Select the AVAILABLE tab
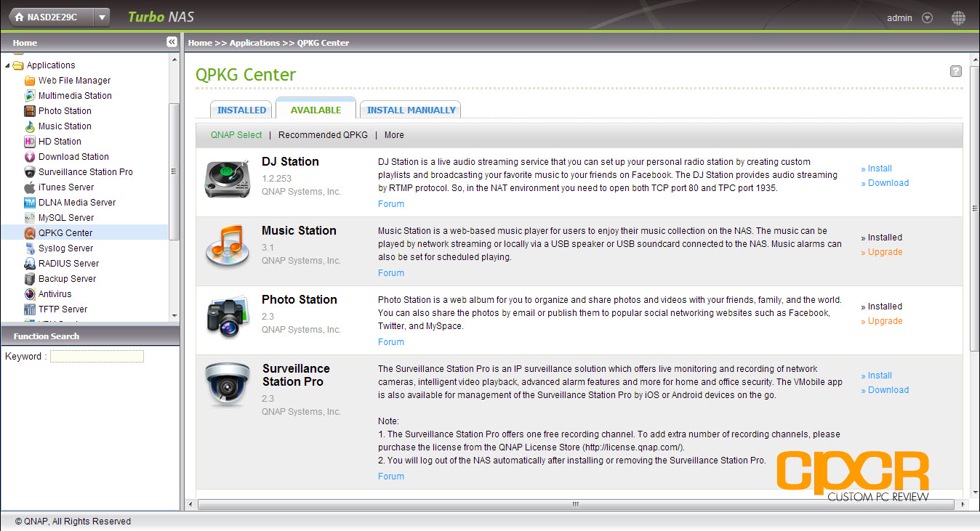 coord(316,108)
